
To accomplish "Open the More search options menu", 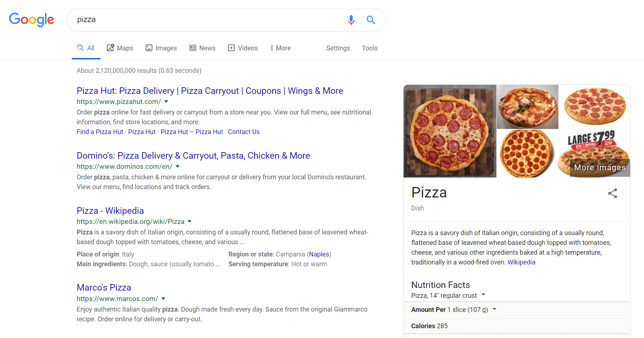I will 280,48.
